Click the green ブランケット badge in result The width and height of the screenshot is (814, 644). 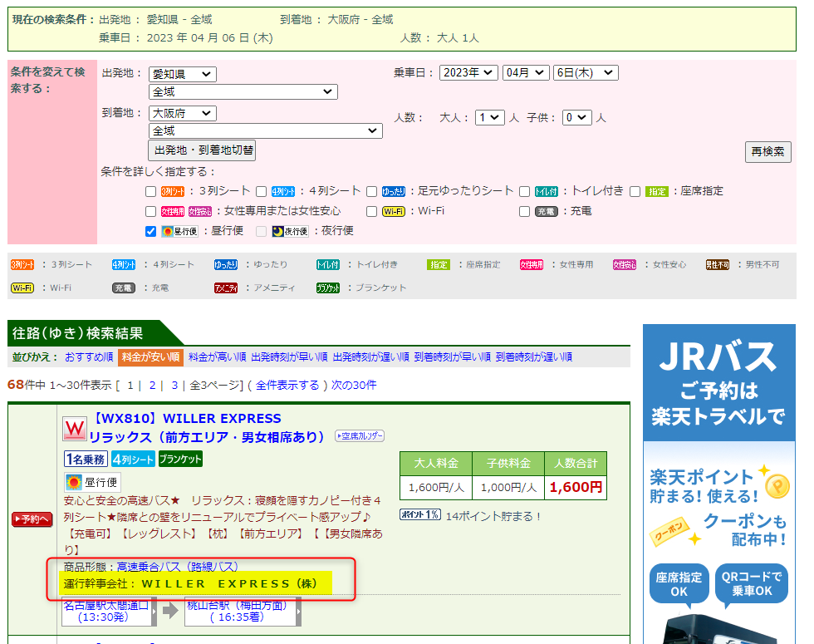[180, 460]
